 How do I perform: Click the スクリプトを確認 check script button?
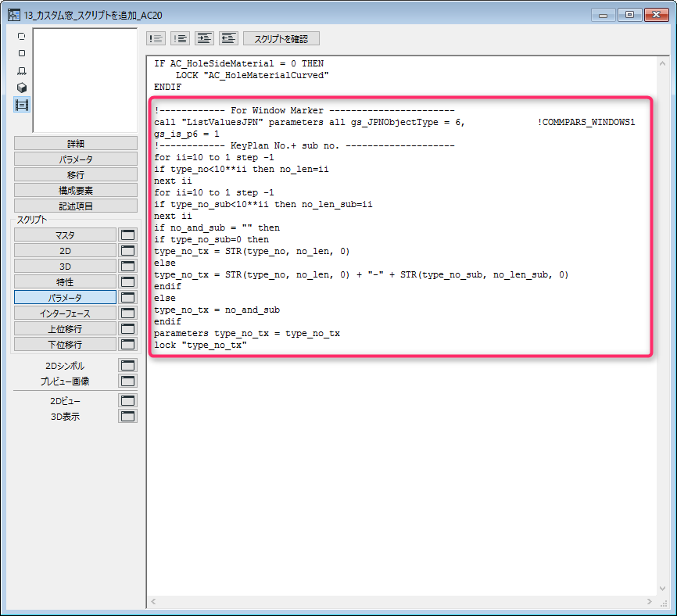[281, 38]
